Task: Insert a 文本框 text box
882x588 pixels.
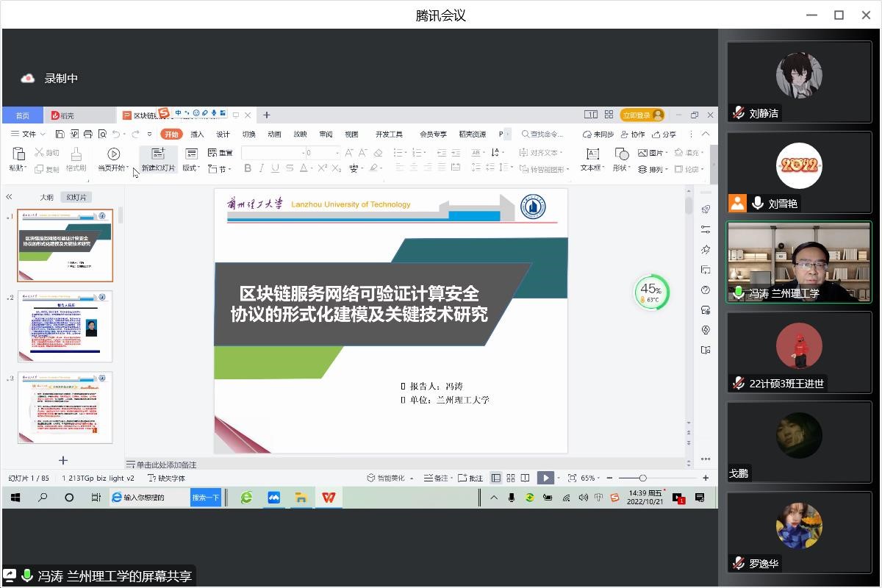Action: [x=592, y=154]
